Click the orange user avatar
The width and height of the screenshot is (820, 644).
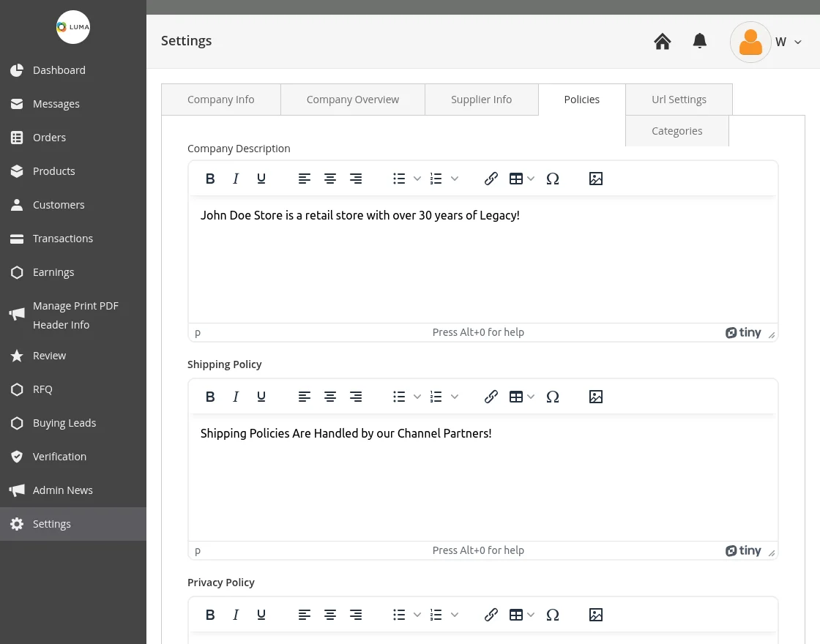[750, 42]
